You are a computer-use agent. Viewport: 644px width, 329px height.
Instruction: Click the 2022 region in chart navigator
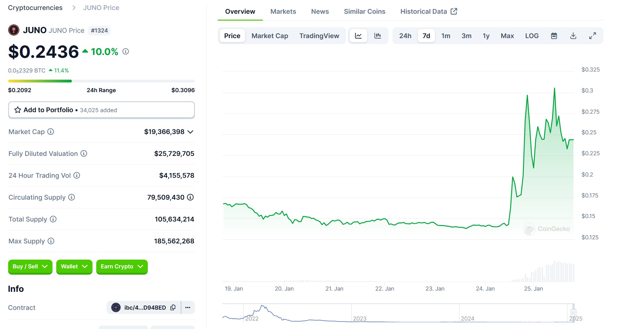[x=252, y=318]
